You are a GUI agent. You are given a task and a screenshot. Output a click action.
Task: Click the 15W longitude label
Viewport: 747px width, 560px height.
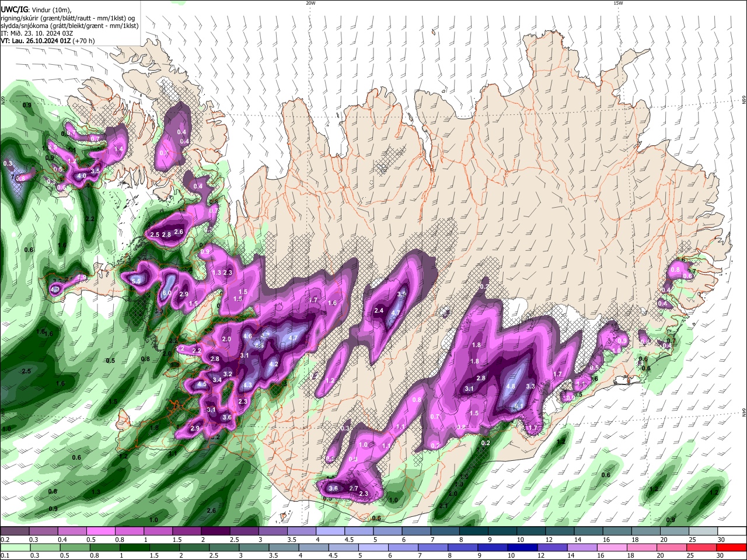[x=618, y=3]
